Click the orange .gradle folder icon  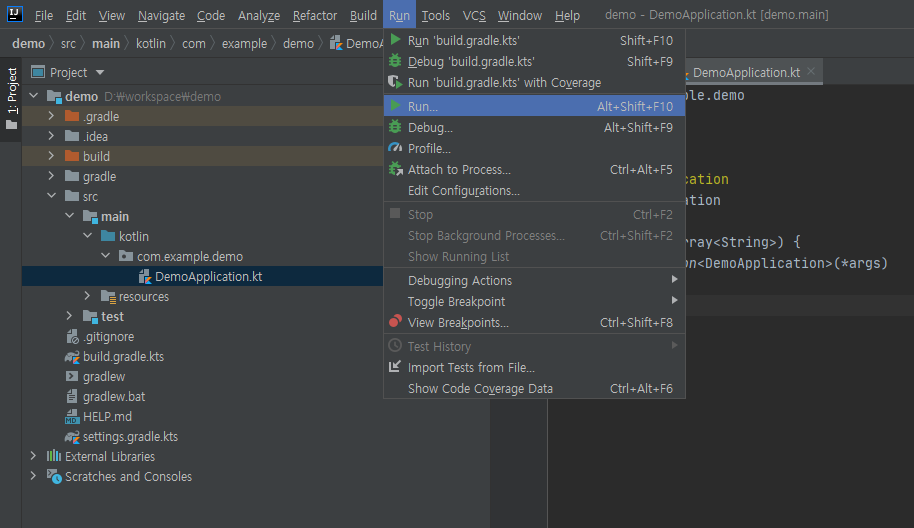tap(72, 116)
